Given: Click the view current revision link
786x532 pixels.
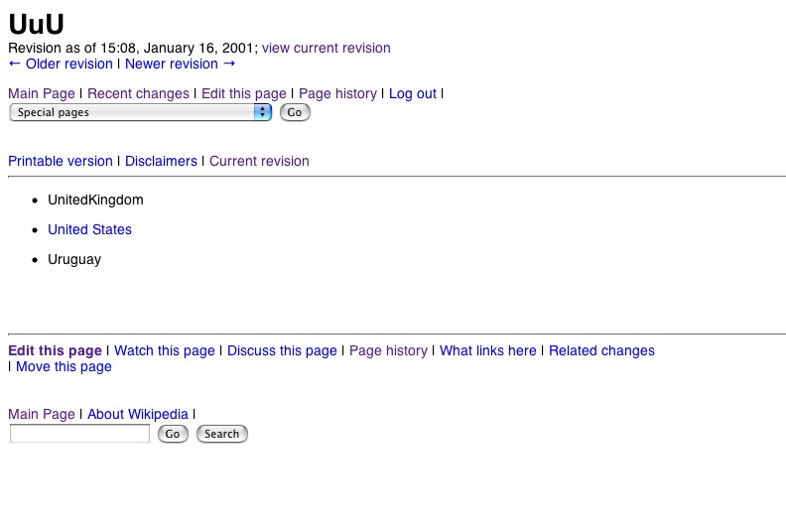Looking at the screenshot, I should tap(326, 48).
